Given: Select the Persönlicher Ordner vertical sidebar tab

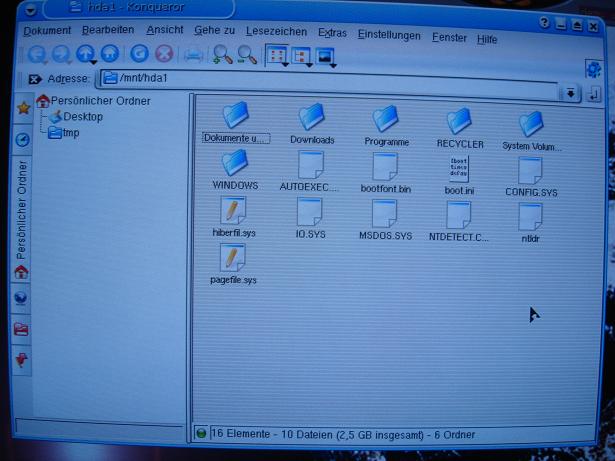Looking at the screenshot, I should [x=21, y=220].
